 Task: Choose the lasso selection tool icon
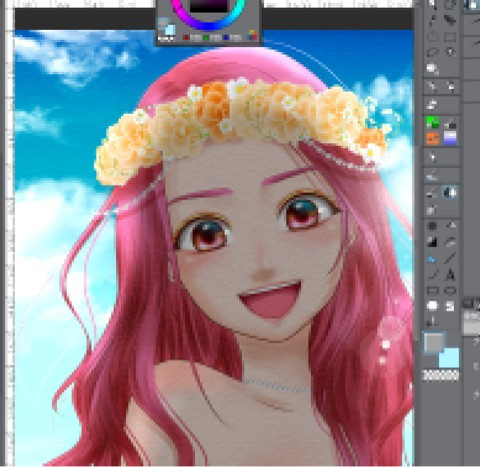(432, 52)
